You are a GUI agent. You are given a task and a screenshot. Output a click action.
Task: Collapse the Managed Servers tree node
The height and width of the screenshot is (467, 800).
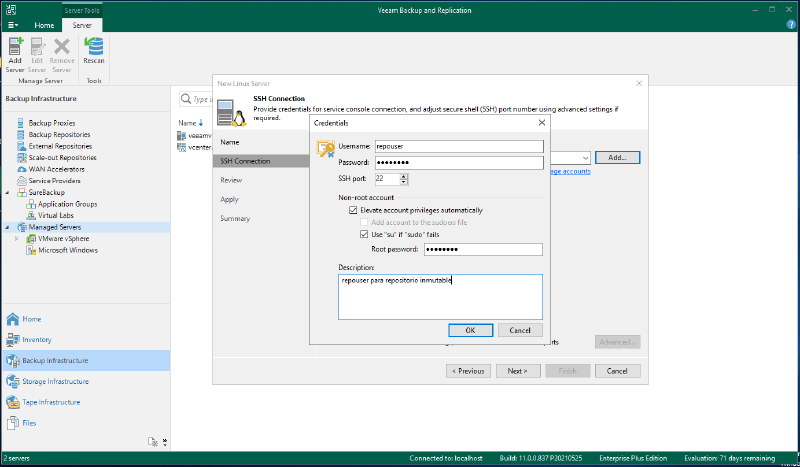point(8,227)
